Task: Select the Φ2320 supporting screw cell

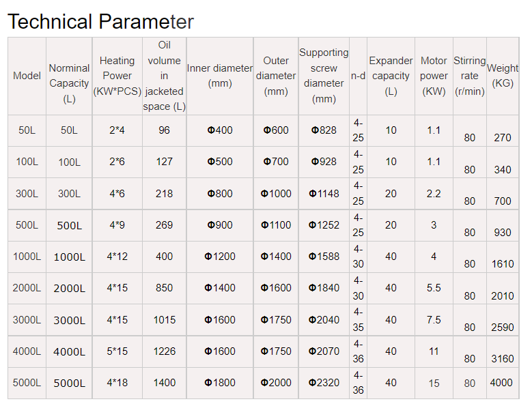Action: [324, 383]
